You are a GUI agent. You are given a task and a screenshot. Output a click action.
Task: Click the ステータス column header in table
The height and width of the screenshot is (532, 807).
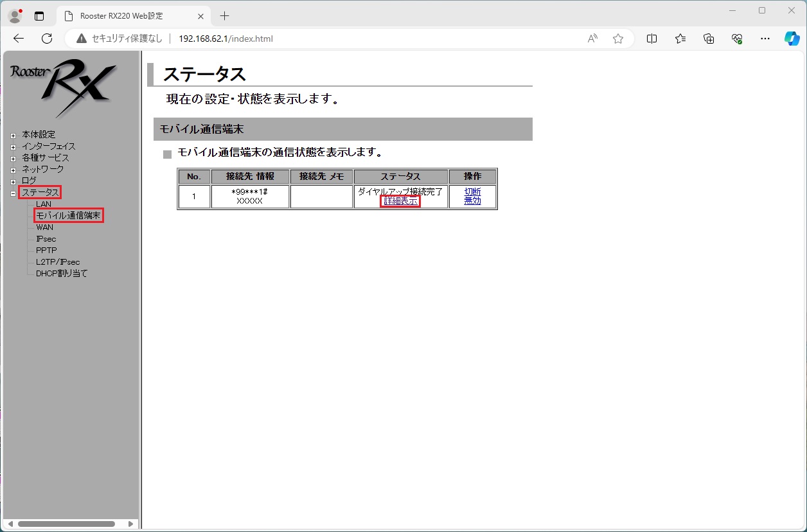[400, 177]
